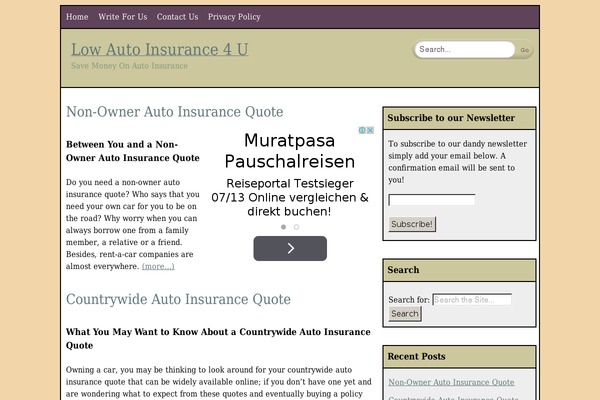
Task: Open the Write For Us page
Action: coord(122,17)
